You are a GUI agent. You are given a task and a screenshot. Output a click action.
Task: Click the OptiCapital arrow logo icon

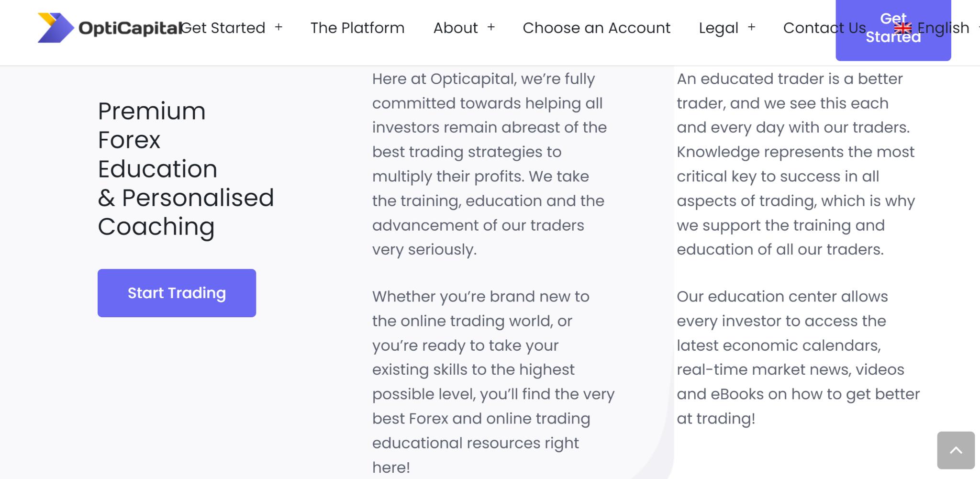click(x=55, y=28)
